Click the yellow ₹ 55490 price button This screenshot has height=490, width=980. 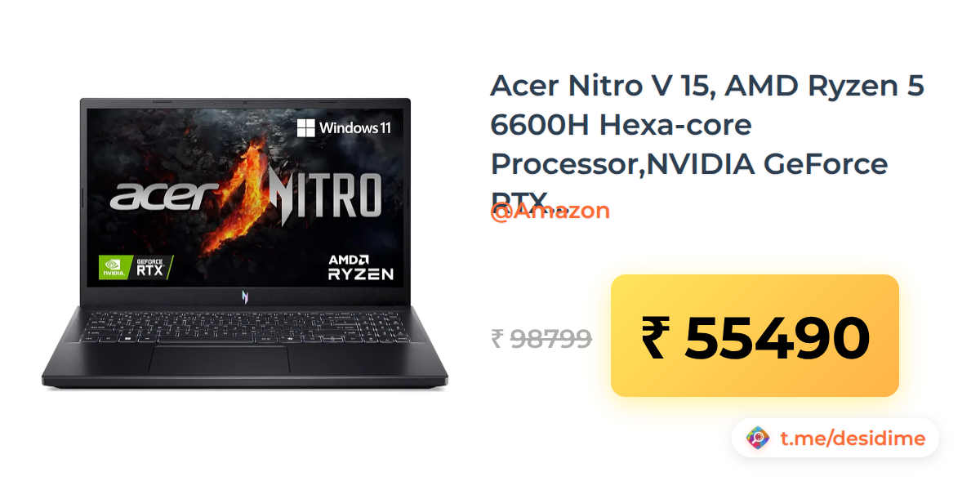[x=755, y=336]
